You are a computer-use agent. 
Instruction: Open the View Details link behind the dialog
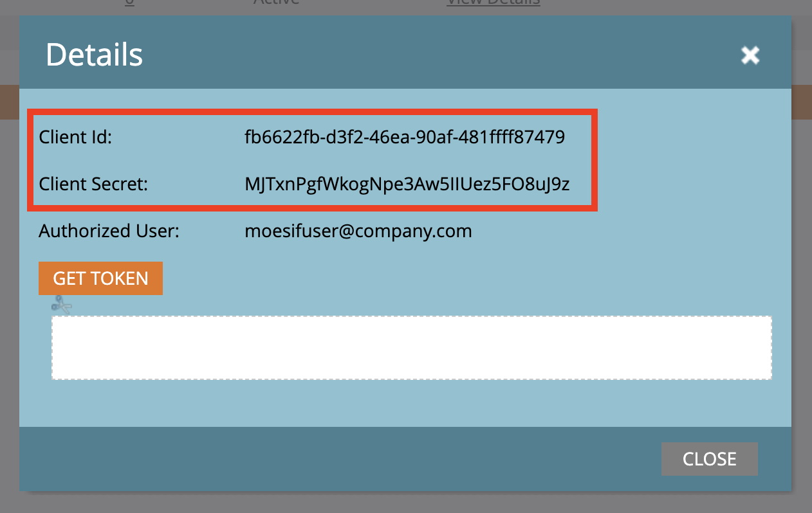coord(493,3)
